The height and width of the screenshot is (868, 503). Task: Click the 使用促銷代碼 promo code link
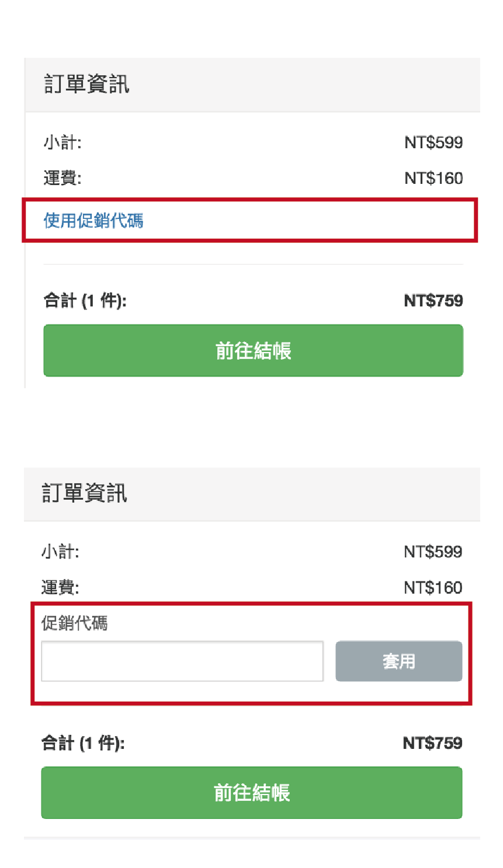(93, 221)
